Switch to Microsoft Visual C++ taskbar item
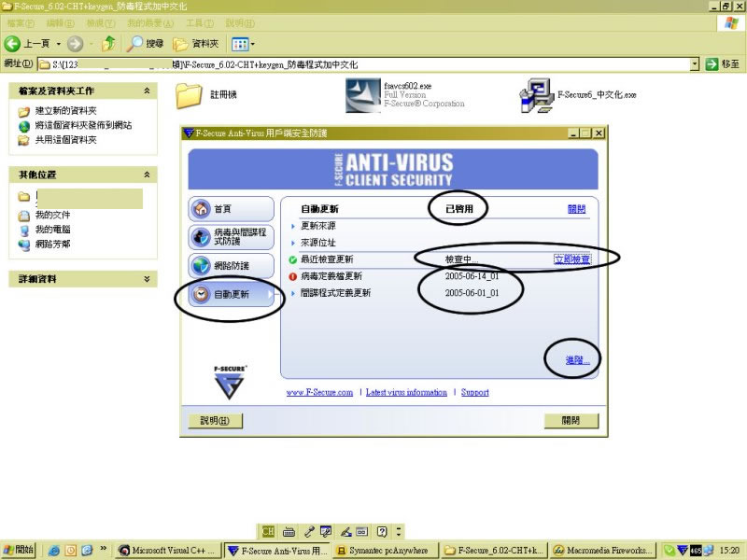This screenshot has width=747, height=560. click(x=169, y=551)
